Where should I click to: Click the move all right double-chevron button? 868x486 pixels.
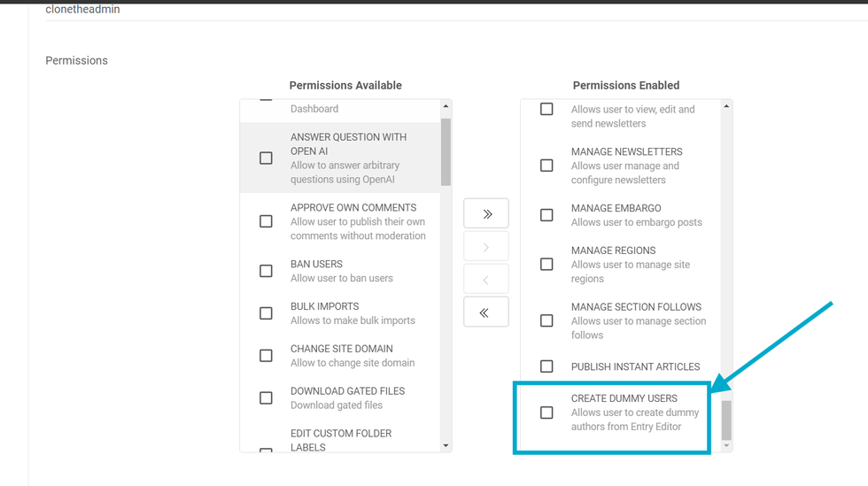pyautogui.click(x=486, y=214)
